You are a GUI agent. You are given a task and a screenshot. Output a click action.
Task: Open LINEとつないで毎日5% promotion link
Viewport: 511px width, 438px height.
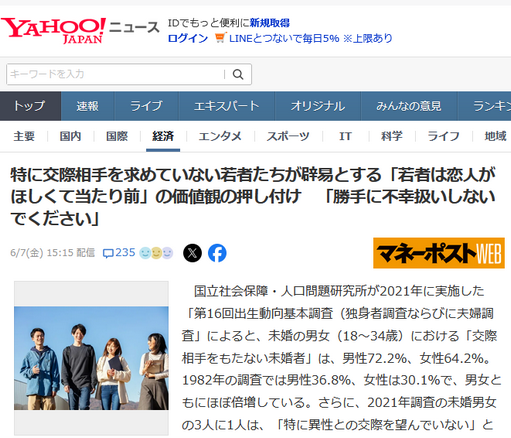pos(311,38)
